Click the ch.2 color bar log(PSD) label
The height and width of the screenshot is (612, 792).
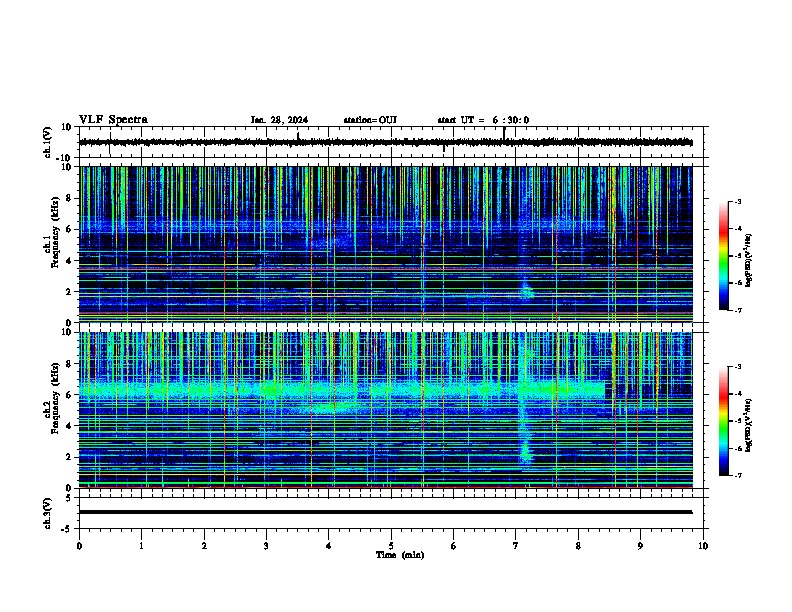point(748,425)
